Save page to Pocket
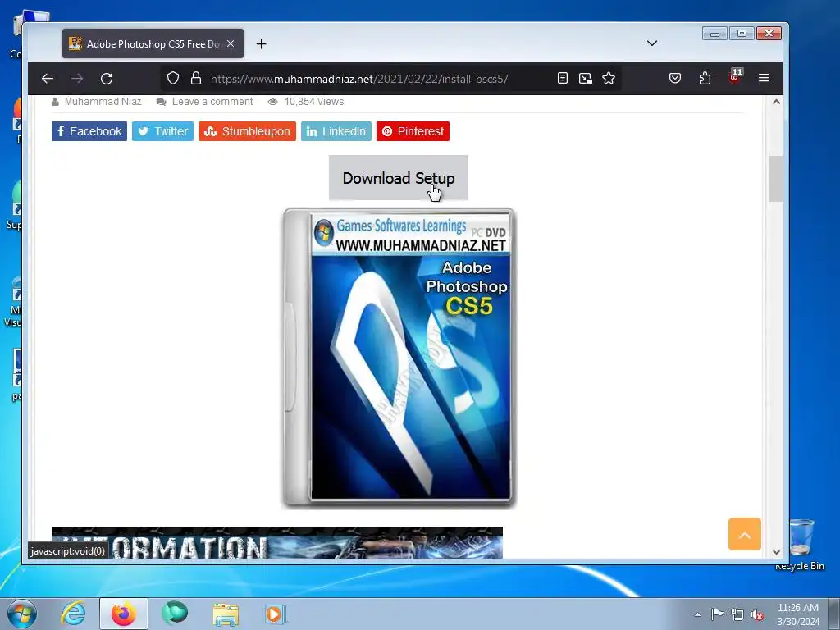The width and height of the screenshot is (840, 630). [x=675, y=78]
